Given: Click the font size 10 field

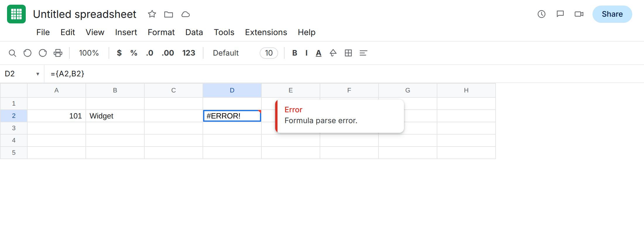Looking at the screenshot, I should [x=269, y=53].
